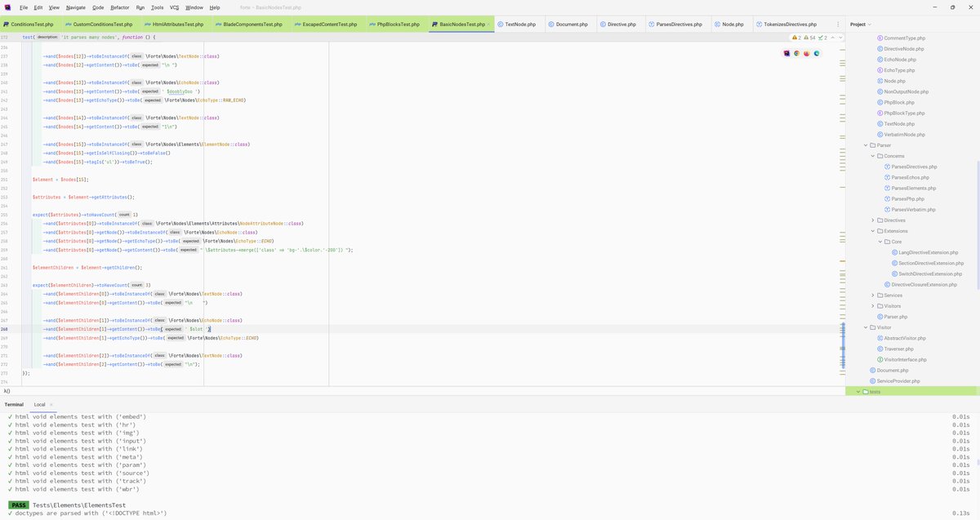Collapse the tests folder
This screenshot has width=980, height=520.
pos(858,392)
